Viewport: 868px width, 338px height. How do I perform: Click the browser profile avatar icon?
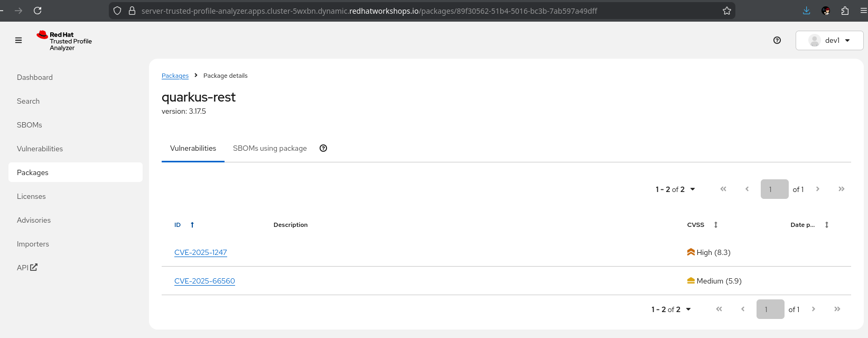point(826,11)
